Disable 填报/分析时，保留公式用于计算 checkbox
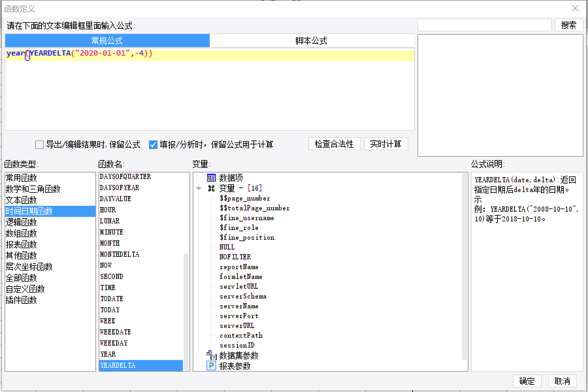 pyautogui.click(x=153, y=144)
